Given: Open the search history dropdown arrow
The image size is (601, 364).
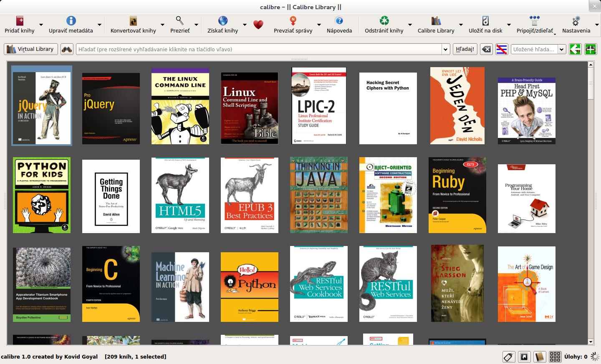Looking at the screenshot, I should tap(445, 49).
